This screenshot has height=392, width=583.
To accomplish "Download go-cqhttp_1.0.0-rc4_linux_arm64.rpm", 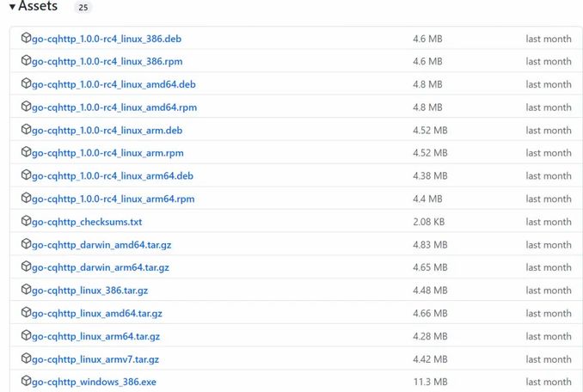I will click(113, 199).
